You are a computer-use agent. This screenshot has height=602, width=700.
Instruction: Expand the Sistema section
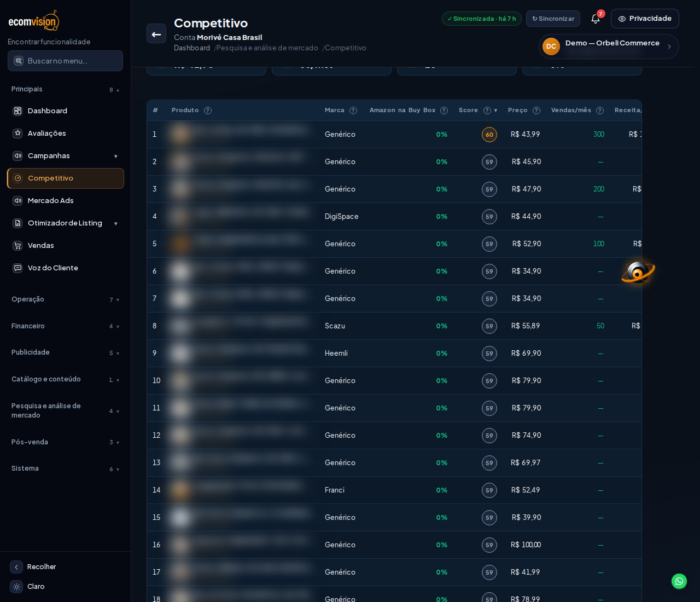click(65, 468)
